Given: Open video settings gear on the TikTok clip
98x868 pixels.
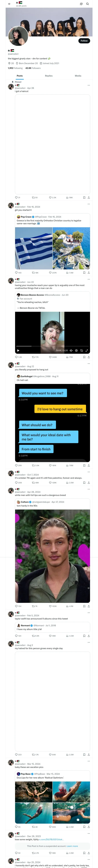Looking at the screenshot, I should (x=76, y=350).
